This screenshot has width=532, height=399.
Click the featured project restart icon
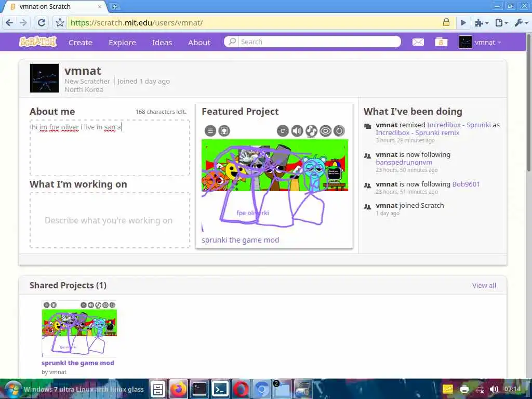coord(283,130)
